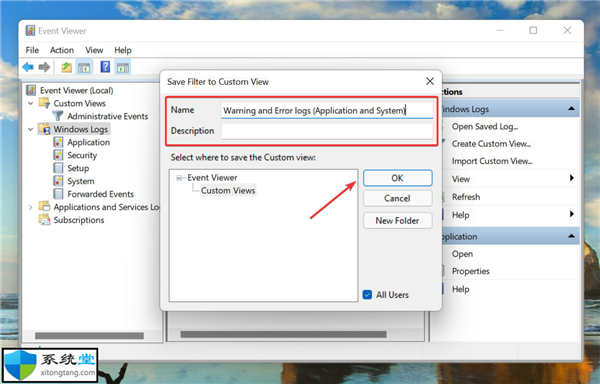Open the View menu
This screenshot has width=600, height=384.
[94, 50]
